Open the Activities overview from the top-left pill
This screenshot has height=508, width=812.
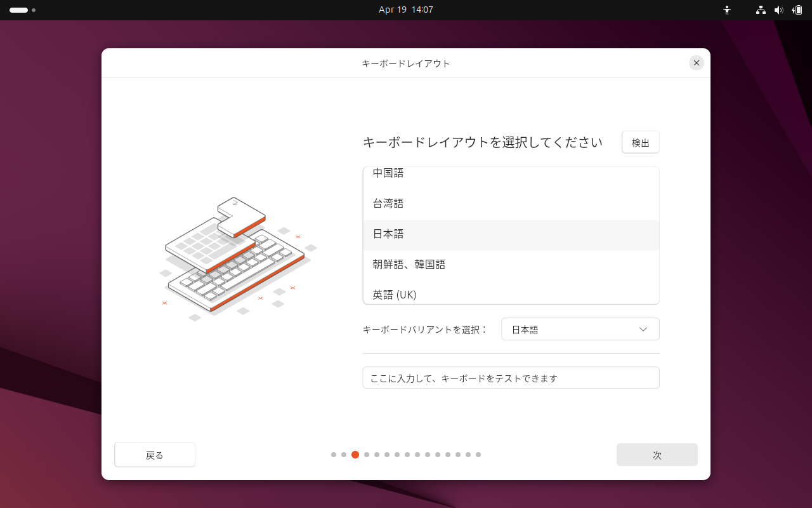click(x=22, y=10)
